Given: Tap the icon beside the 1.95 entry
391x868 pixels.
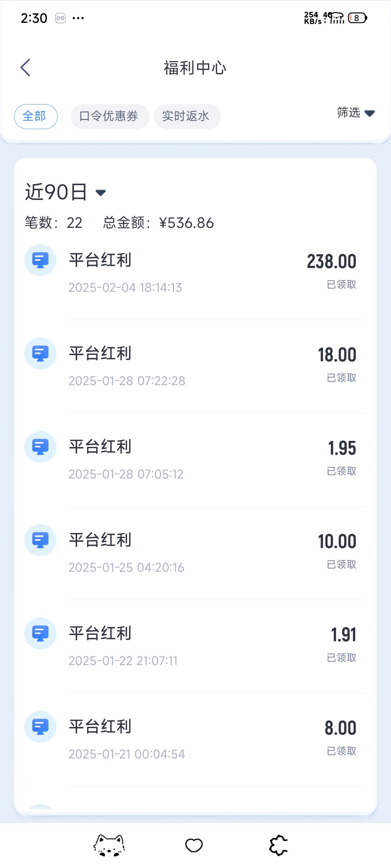Looking at the screenshot, I should (x=40, y=447).
